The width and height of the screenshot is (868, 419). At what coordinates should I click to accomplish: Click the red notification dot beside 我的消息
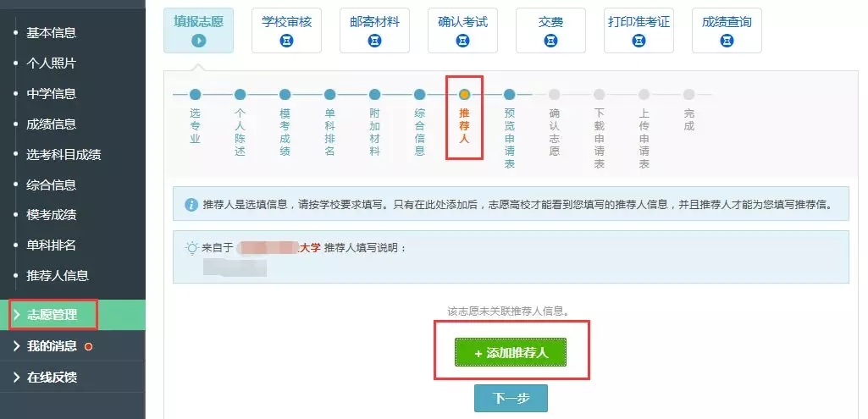click(88, 346)
